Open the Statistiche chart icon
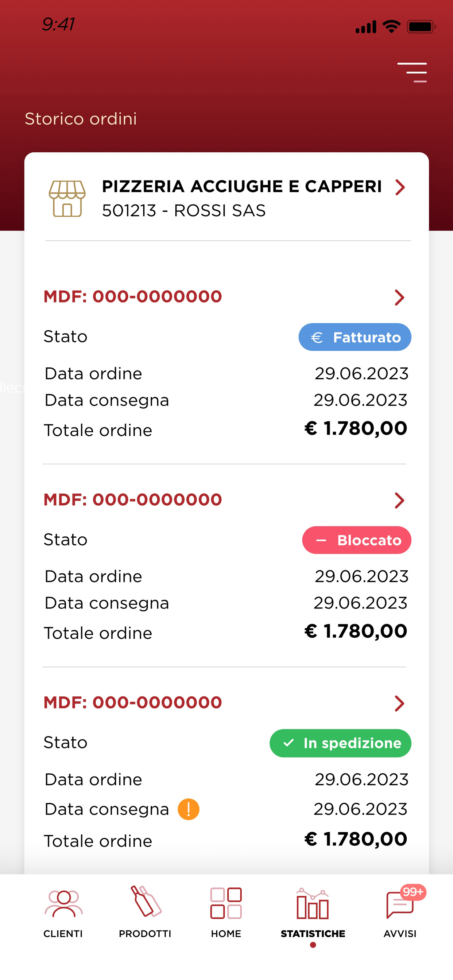The height and width of the screenshot is (980, 453). pos(313,903)
